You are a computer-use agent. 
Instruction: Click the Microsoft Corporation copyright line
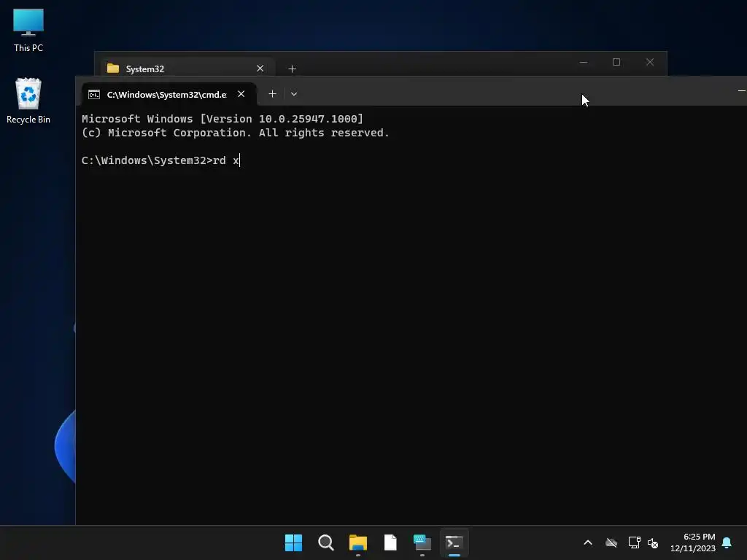[236, 133]
